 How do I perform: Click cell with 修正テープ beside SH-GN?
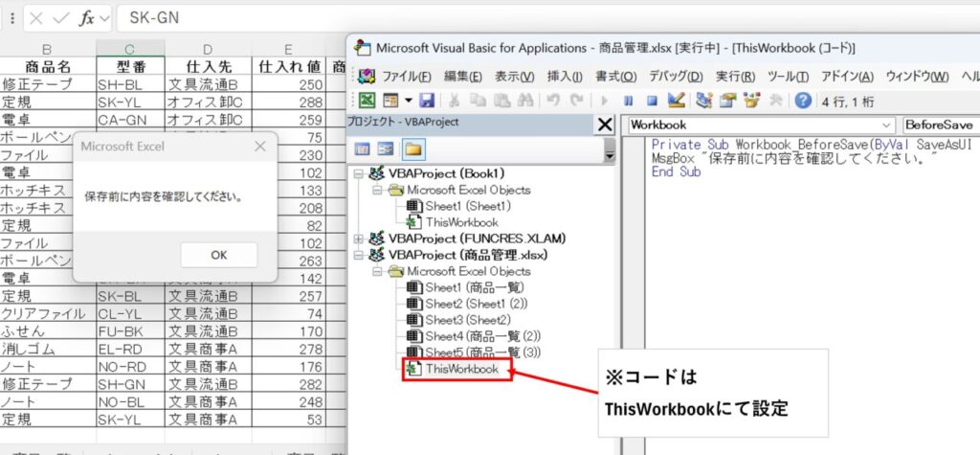click(48, 383)
